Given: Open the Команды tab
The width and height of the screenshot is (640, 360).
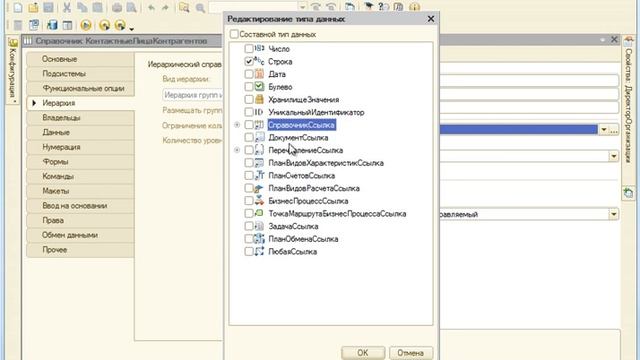Looking at the screenshot, I should pyautogui.click(x=80, y=177).
